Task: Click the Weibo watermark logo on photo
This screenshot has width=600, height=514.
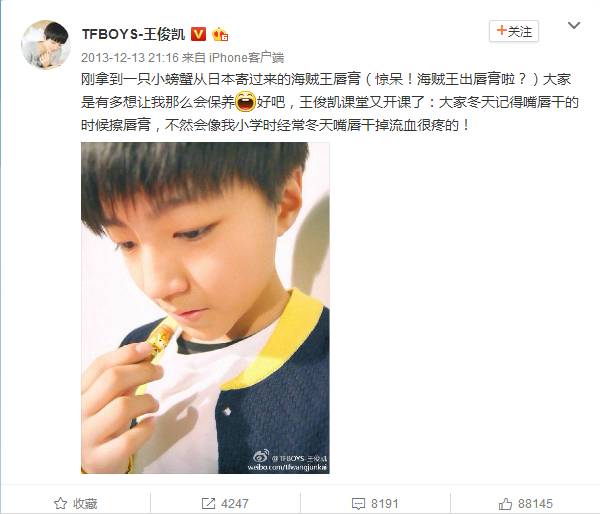Action: [261, 457]
